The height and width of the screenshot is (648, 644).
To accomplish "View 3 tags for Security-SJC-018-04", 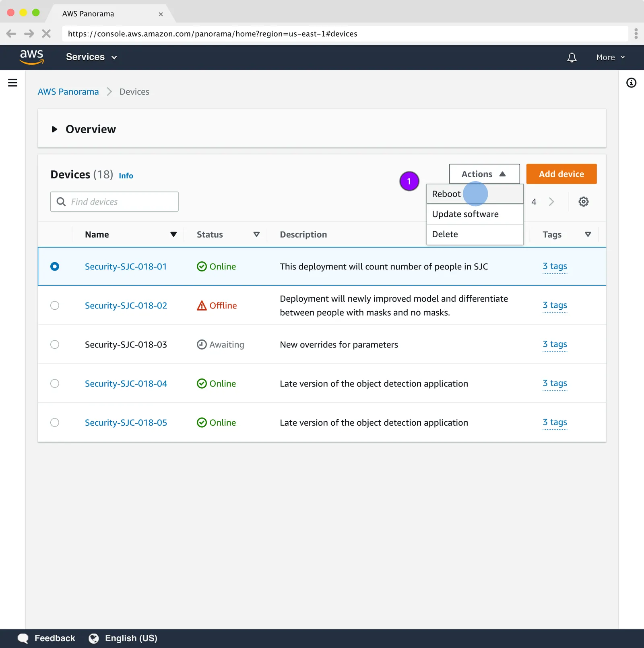I will point(555,383).
